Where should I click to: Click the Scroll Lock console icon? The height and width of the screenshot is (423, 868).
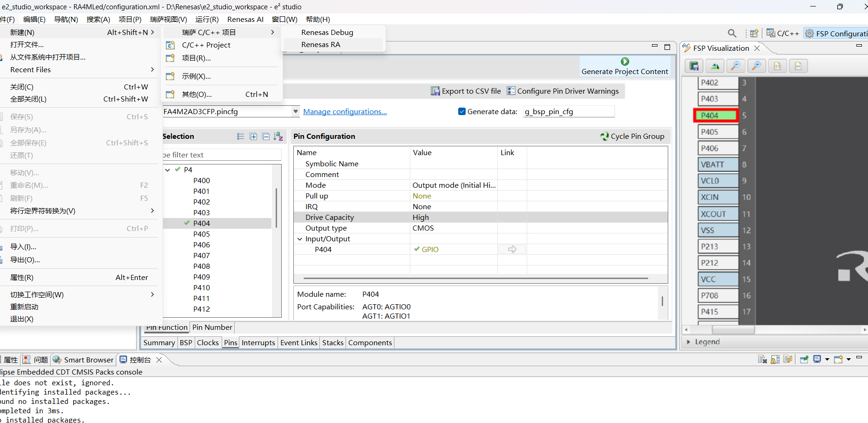point(775,359)
